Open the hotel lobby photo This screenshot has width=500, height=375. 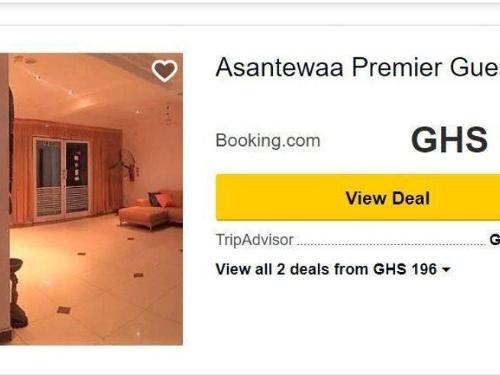(x=96, y=199)
